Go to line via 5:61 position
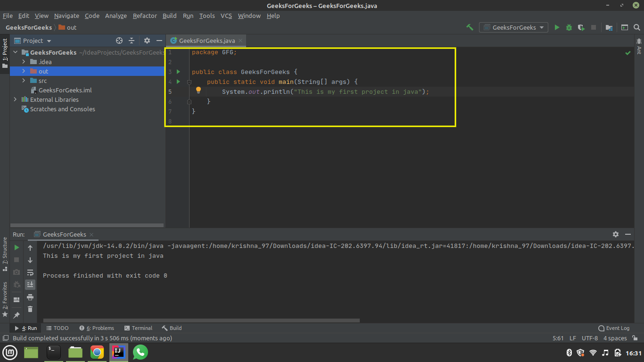Screen dimensions: 644x362 pos(558,338)
